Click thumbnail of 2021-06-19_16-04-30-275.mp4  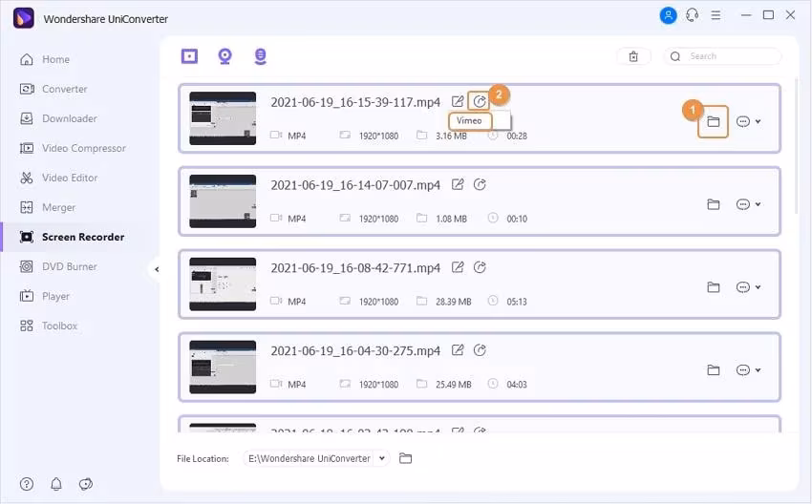[x=223, y=367]
